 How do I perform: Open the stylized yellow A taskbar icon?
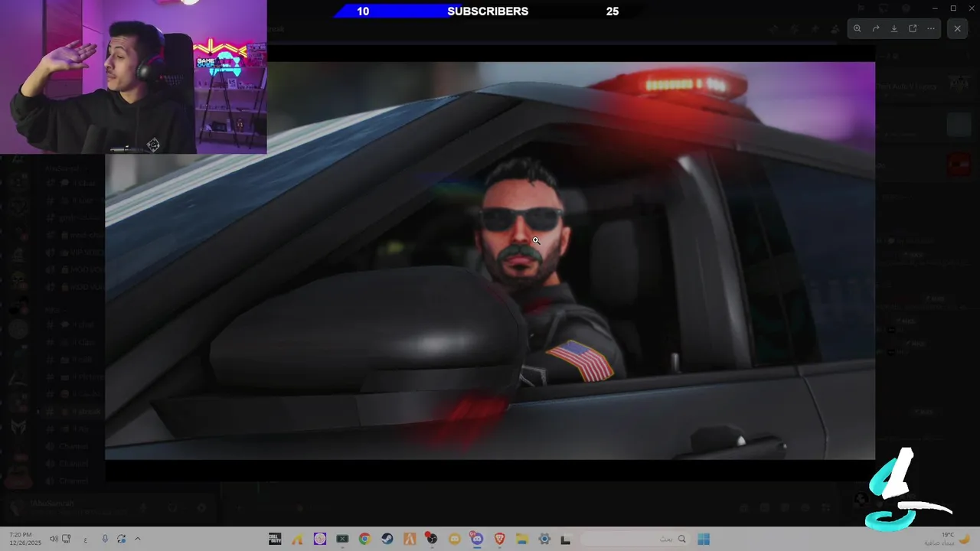297,539
